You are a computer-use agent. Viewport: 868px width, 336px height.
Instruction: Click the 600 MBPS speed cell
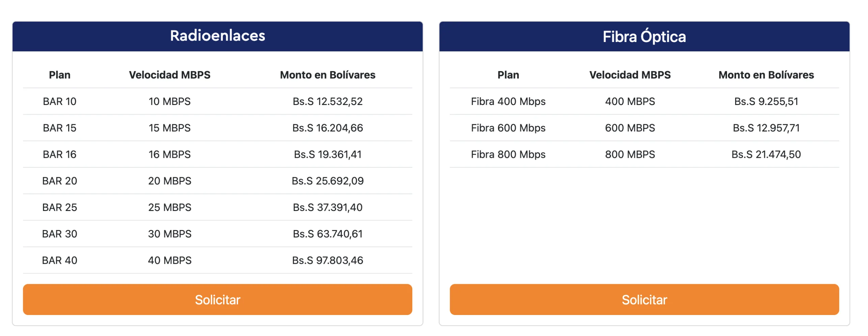point(630,128)
